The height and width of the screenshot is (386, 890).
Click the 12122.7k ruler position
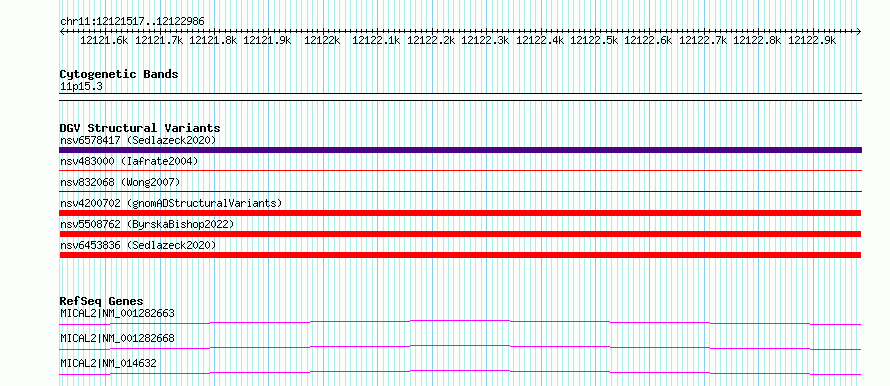click(703, 40)
